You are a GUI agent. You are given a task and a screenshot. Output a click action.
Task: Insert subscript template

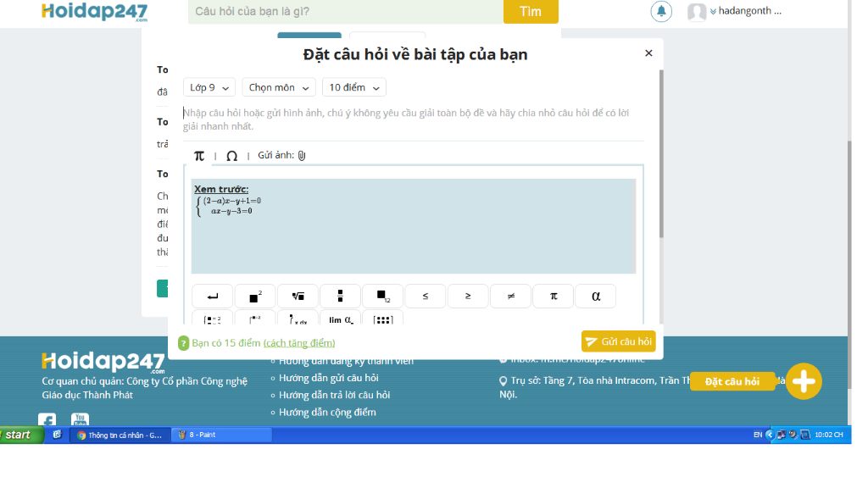(x=382, y=296)
